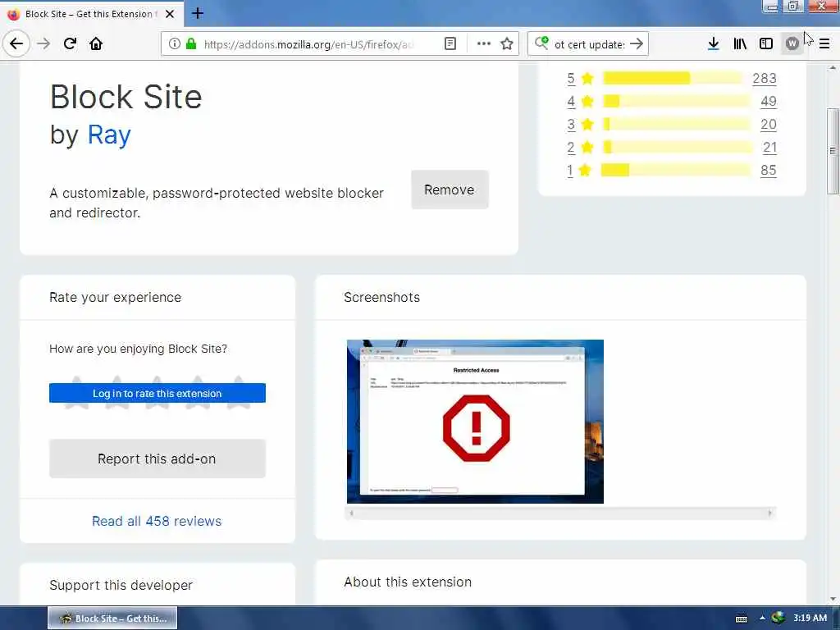This screenshot has width=840, height=630.
Task: Click the forward navigation arrow
Action: (x=44, y=44)
